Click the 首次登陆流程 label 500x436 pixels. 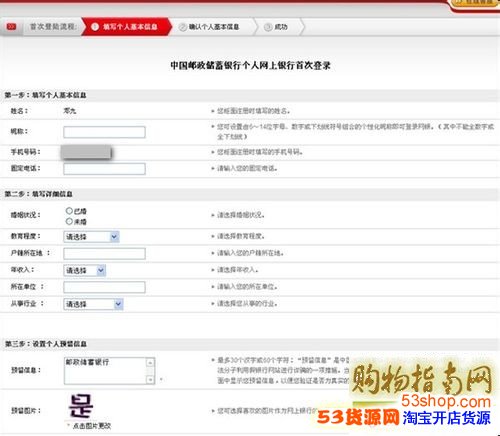[53, 27]
